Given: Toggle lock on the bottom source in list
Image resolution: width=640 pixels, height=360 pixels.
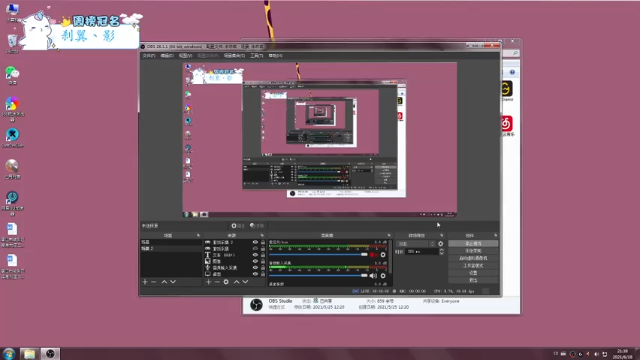Looking at the screenshot, I should [263, 274].
